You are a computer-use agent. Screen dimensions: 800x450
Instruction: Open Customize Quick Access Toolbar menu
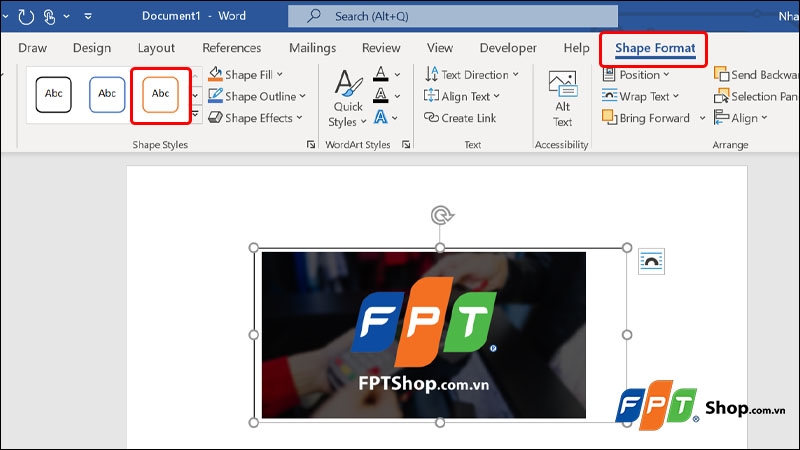coord(88,16)
